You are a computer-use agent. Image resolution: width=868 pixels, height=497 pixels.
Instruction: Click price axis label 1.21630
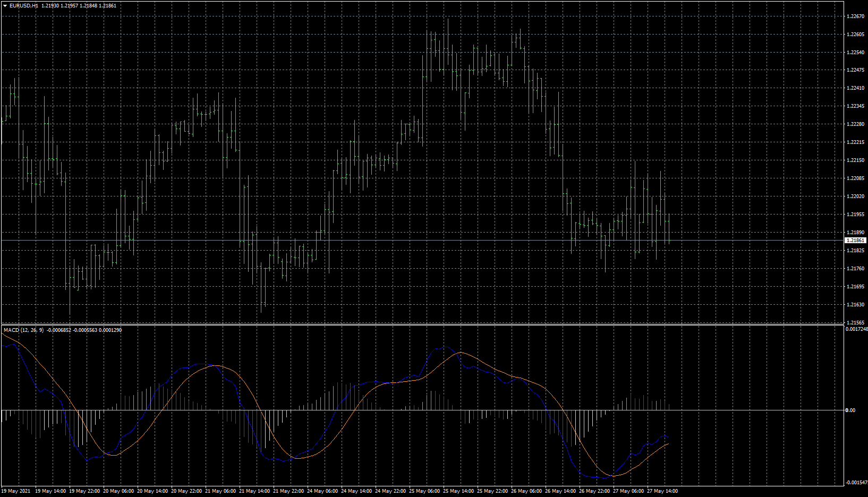(x=855, y=305)
